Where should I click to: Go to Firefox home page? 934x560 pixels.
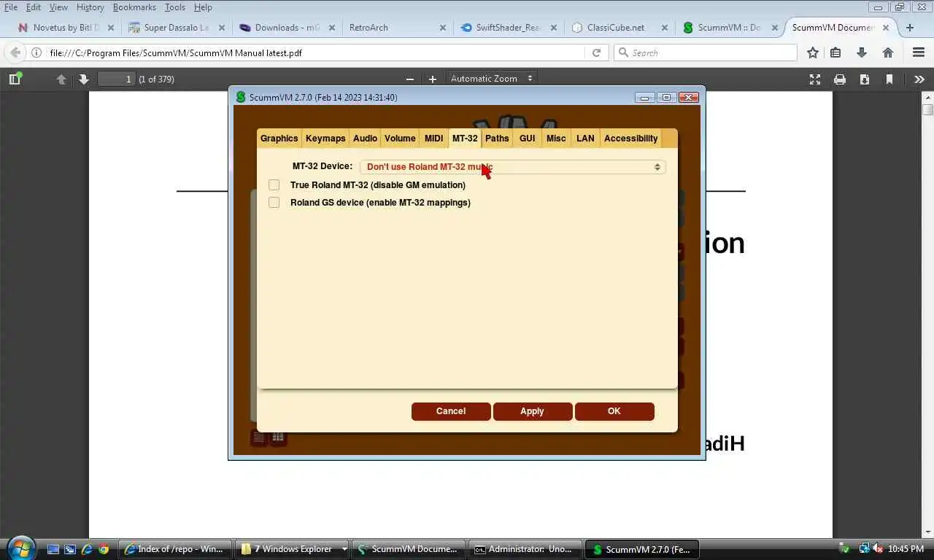coord(888,52)
